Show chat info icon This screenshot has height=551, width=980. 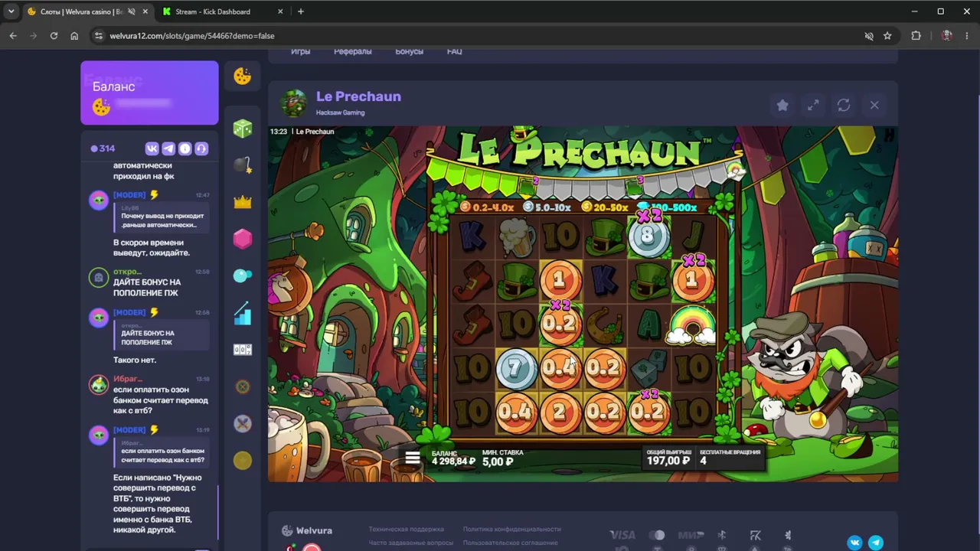pyautogui.click(x=185, y=148)
